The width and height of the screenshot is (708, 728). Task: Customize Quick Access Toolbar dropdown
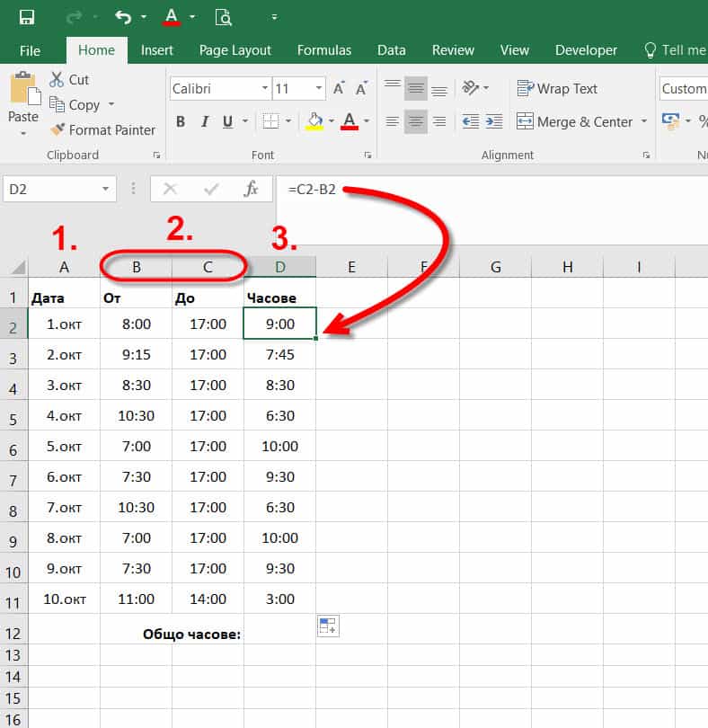tap(274, 18)
